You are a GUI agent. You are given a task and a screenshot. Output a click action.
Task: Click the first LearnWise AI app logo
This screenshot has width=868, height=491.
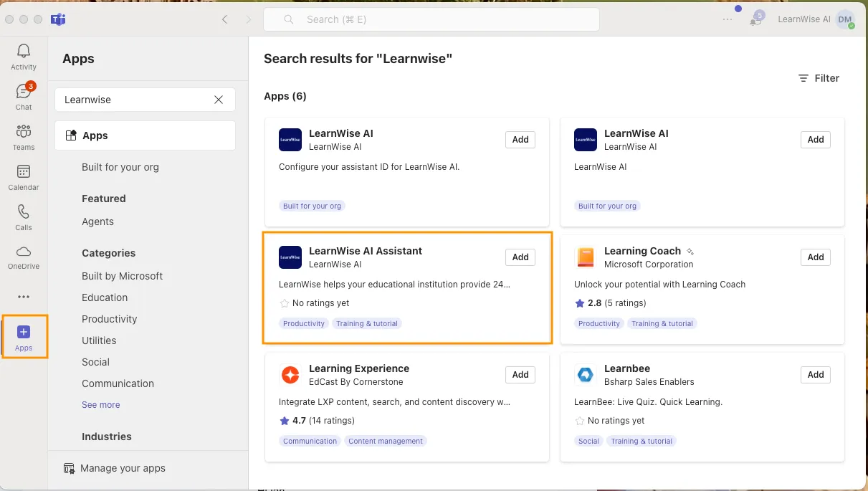[290, 140]
